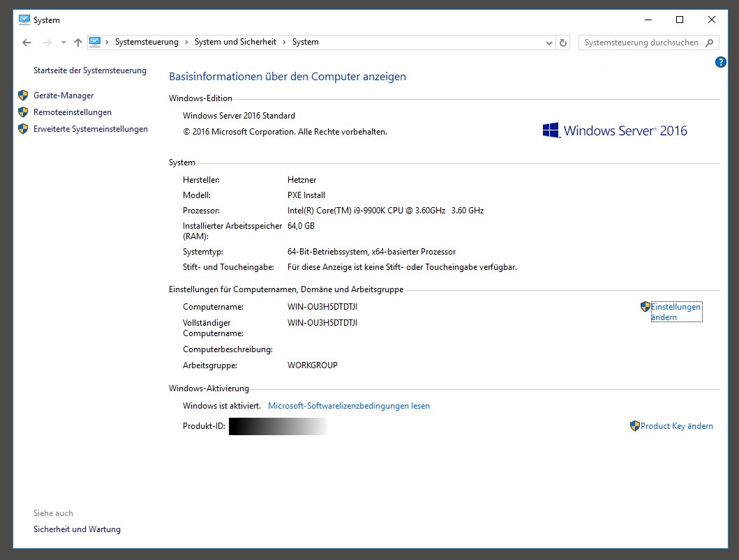Click shield icon beside Product Key ändern

pos(635,426)
